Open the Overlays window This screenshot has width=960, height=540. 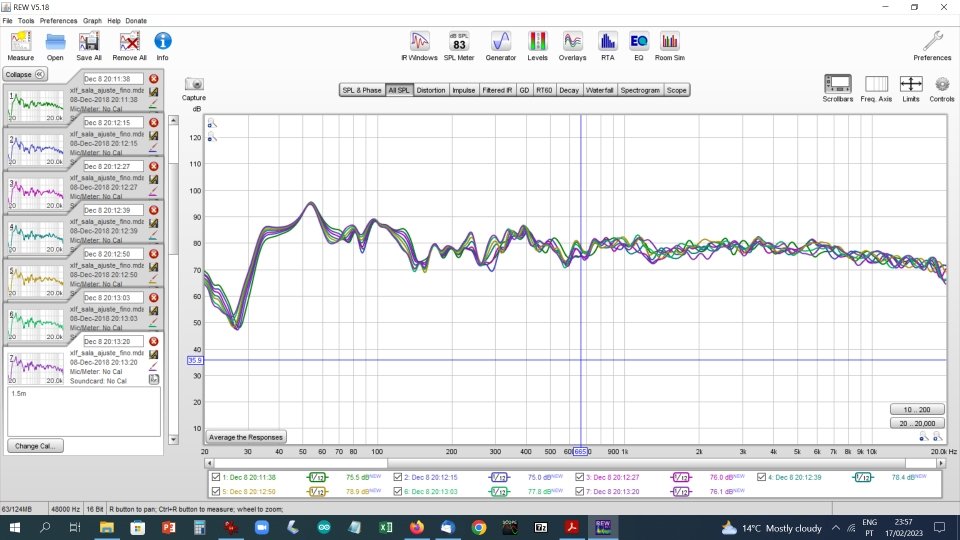click(572, 42)
